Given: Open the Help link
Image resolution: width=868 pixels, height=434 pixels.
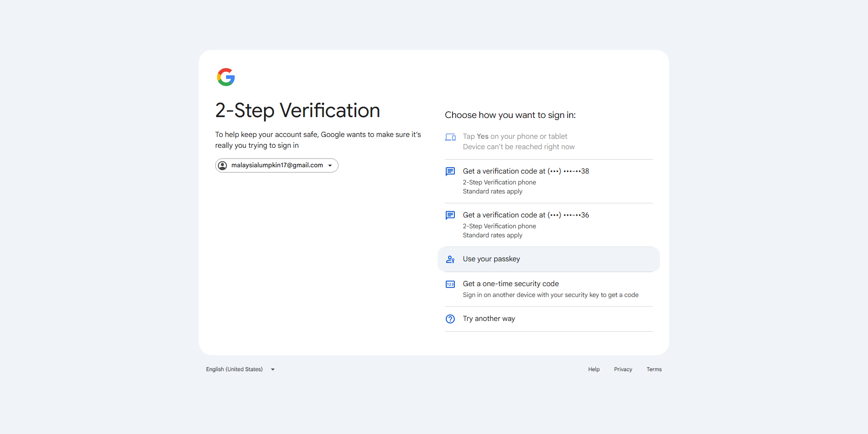Looking at the screenshot, I should [x=594, y=369].
